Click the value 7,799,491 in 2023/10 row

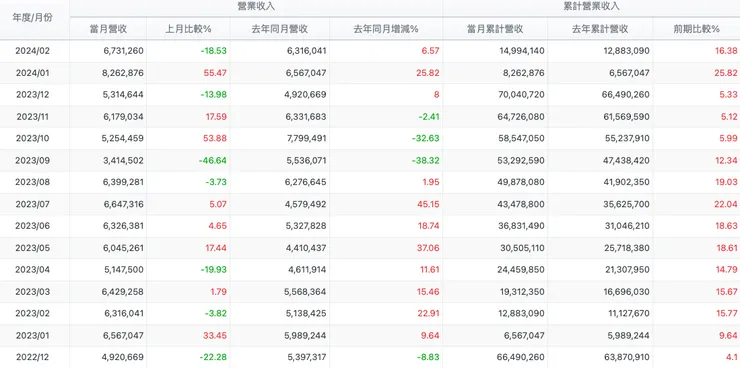[x=306, y=139]
